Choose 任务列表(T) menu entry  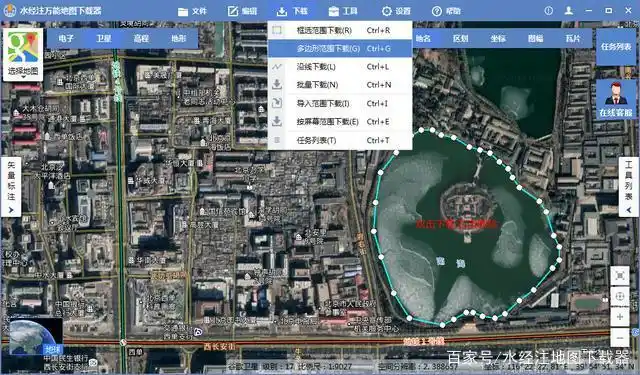tap(340, 140)
